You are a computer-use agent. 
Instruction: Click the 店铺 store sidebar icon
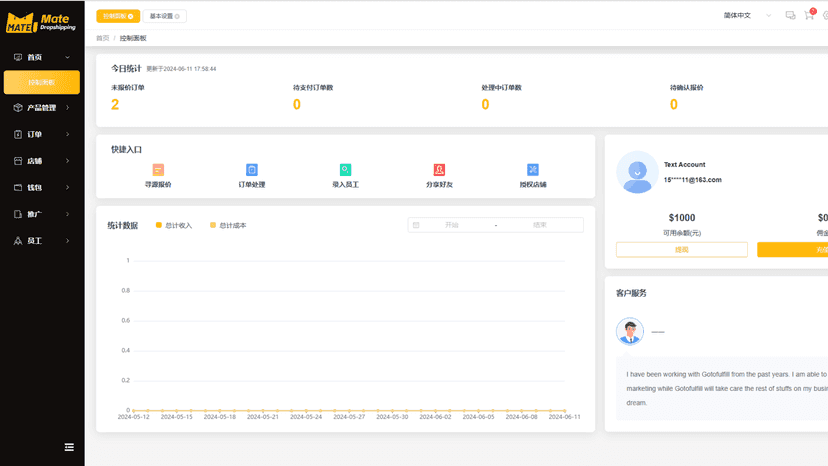(x=18, y=161)
